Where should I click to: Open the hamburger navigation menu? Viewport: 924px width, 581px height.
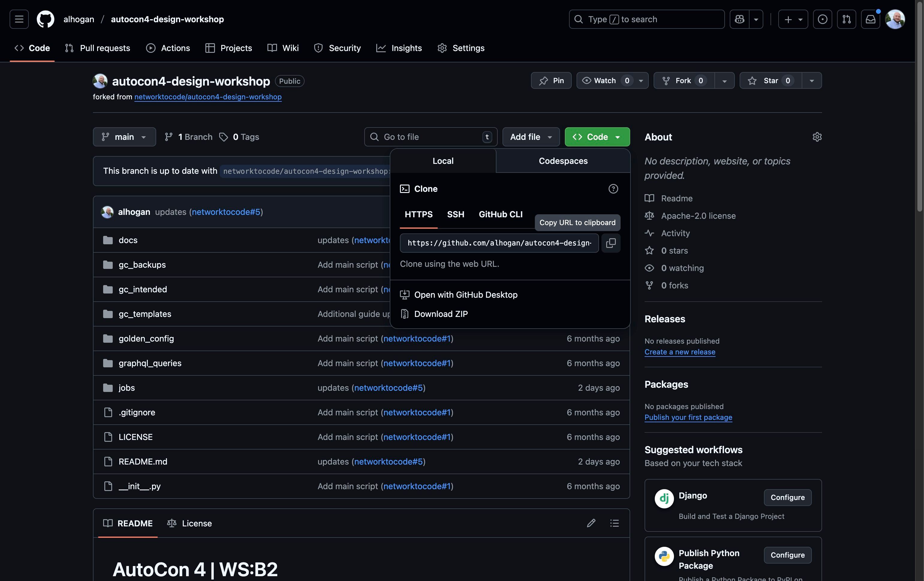pyautogui.click(x=19, y=19)
